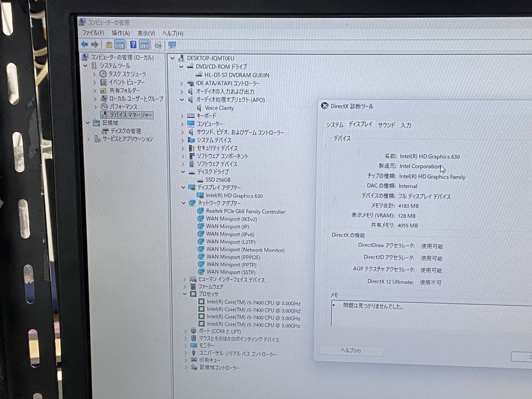Viewport: 532px width, 399px height.
Task: Expand the タスク スケジューラ tree node
Action: [x=94, y=74]
